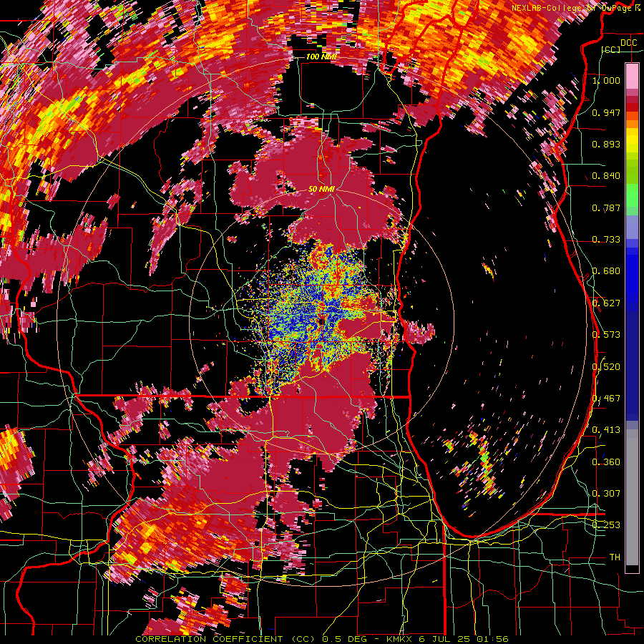Click the 6 JUL 25 date text

coord(445,639)
